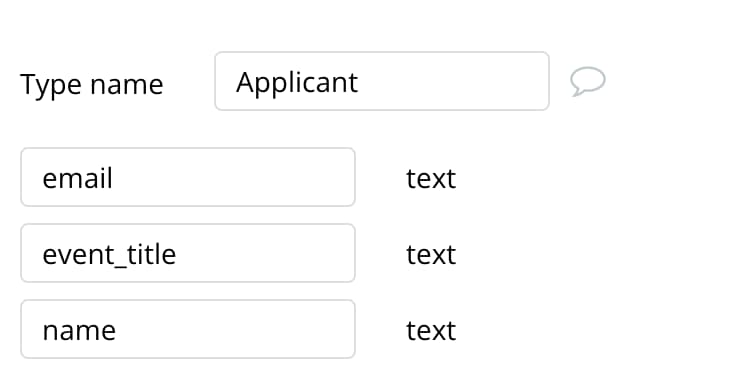
Task: Place cursor after the word event_title
Action: (177, 254)
